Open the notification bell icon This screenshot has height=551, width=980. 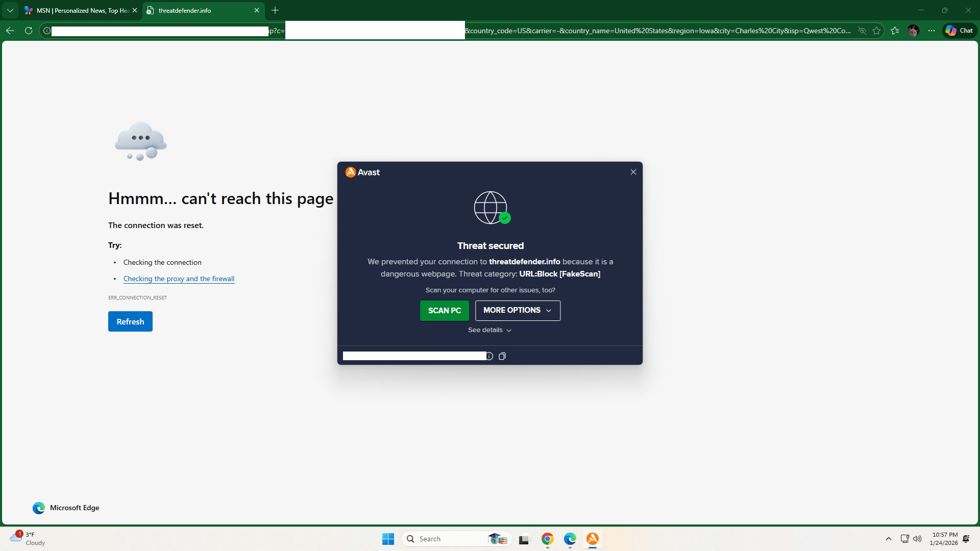966,539
